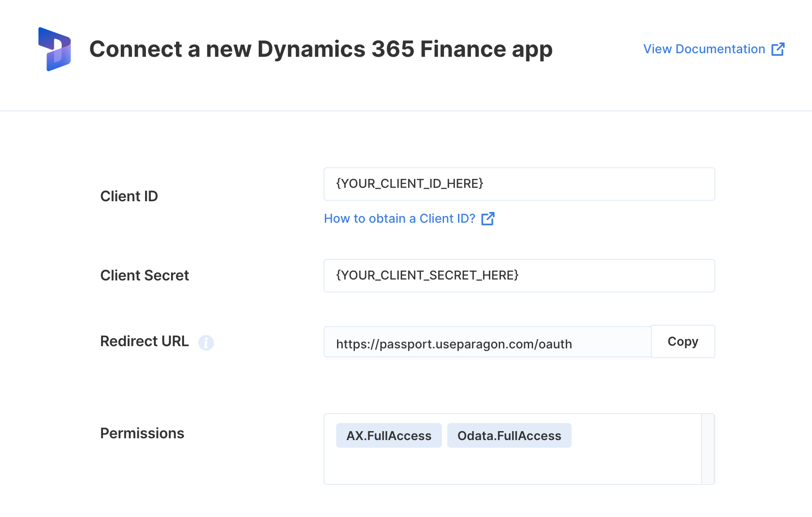Focus the Client Secret input field
812x517 pixels.
pos(519,275)
